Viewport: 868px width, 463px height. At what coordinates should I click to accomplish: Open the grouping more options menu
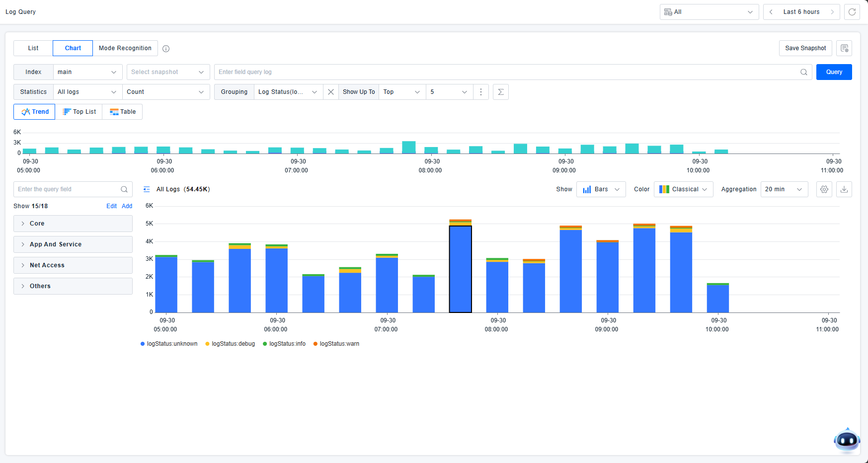coord(480,92)
